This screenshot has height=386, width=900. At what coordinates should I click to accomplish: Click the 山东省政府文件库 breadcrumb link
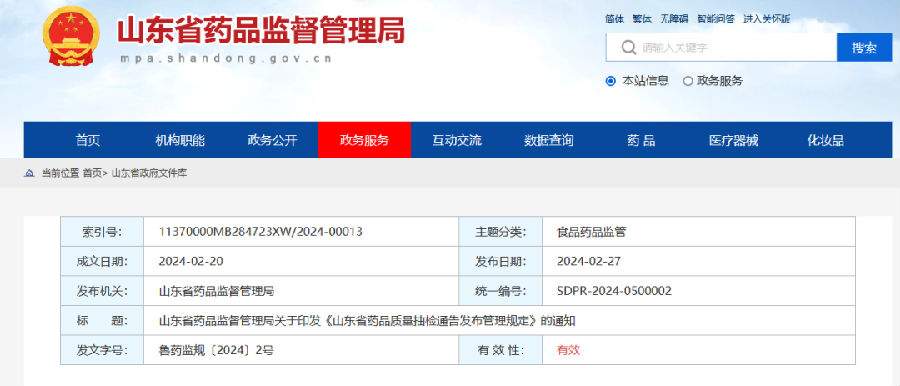pos(149,173)
